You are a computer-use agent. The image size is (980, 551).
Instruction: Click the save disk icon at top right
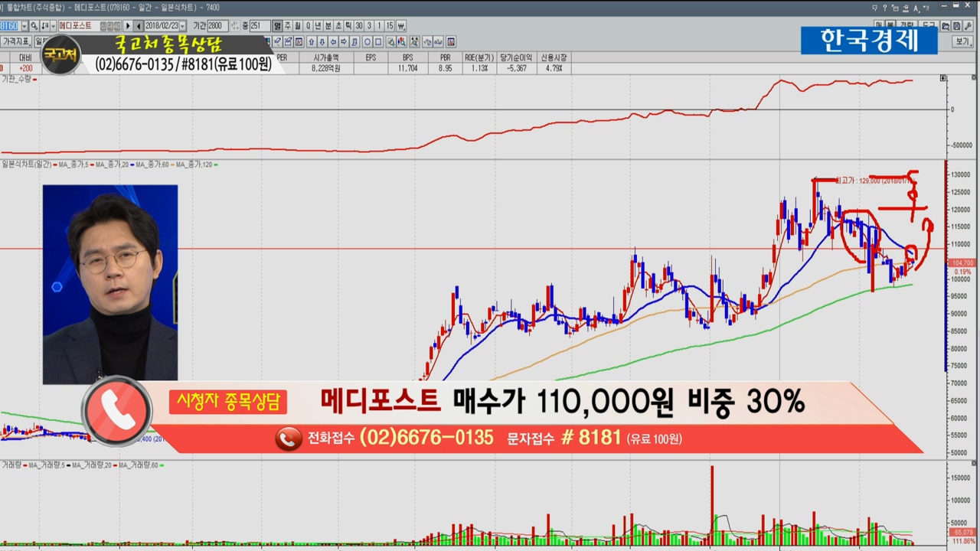(956, 26)
